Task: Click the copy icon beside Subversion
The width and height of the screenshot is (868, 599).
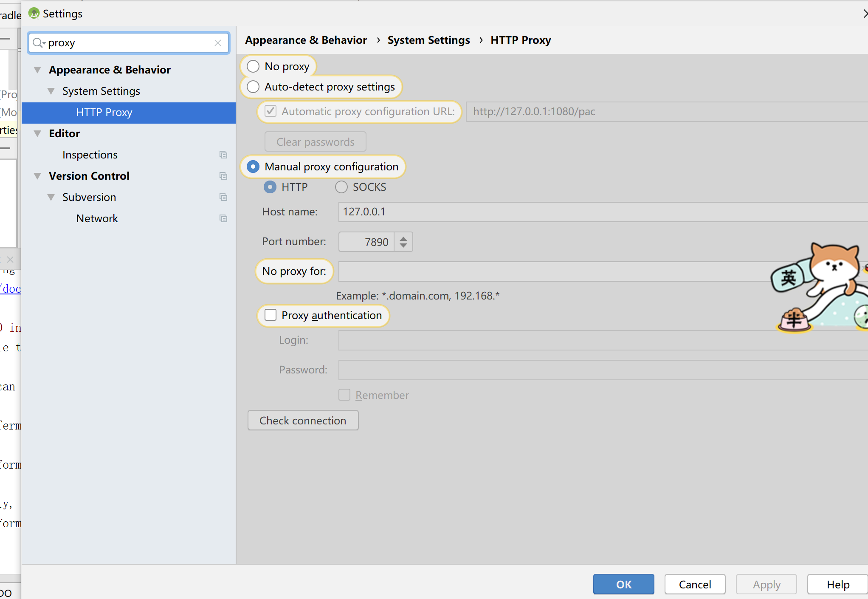Action: [223, 197]
